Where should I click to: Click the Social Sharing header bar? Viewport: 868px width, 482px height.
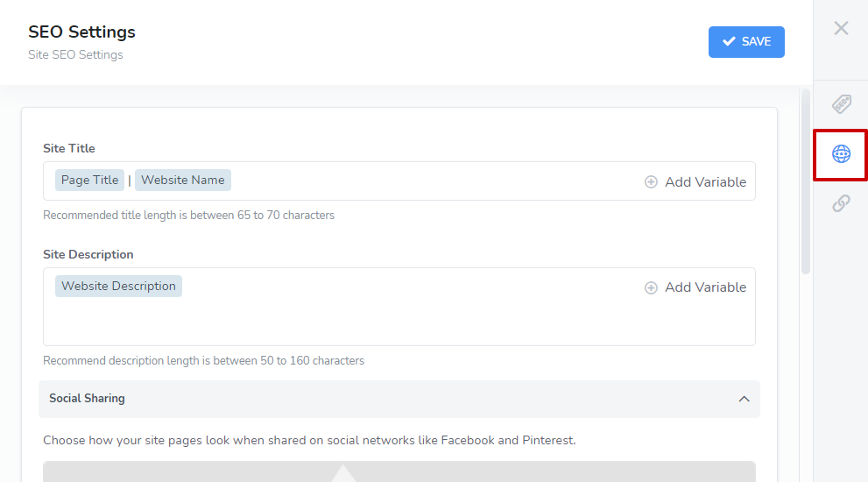pos(399,399)
